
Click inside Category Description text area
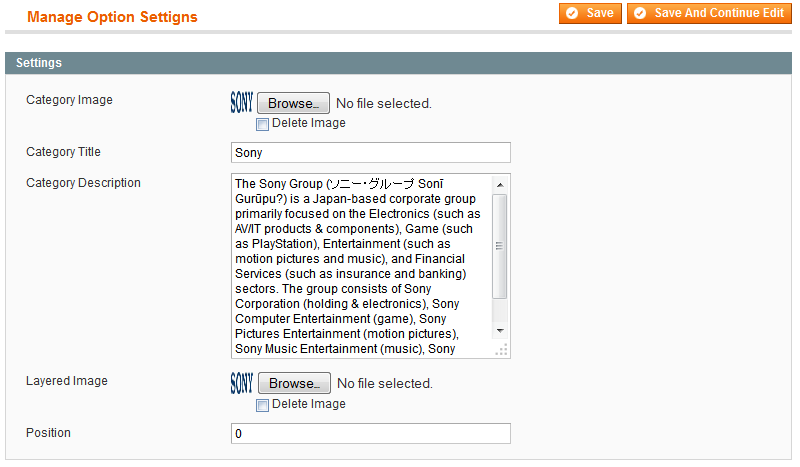coord(361,266)
